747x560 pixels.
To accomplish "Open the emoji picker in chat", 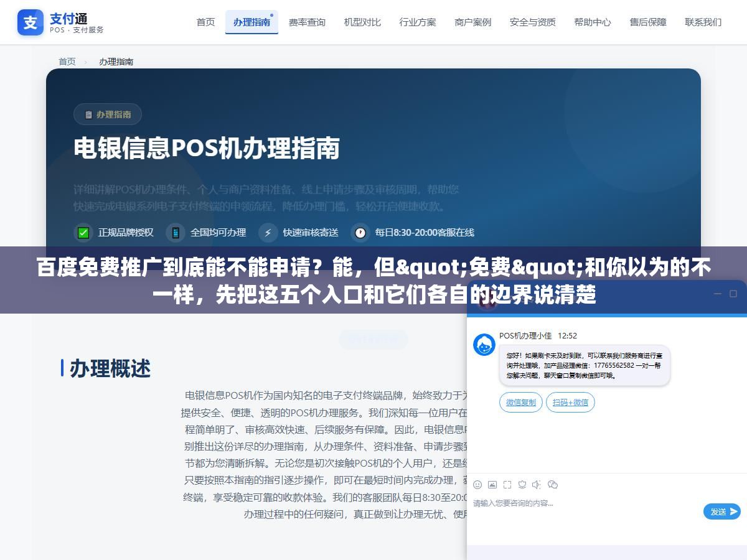I will pyautogui.click(x=477, y=485).
